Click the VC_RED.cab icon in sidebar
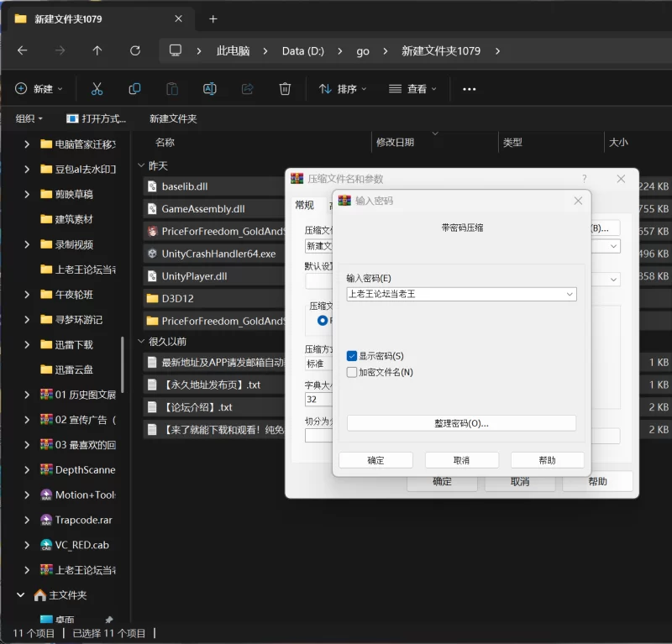Screen dimensions: 672x644 tap(46, 545)
